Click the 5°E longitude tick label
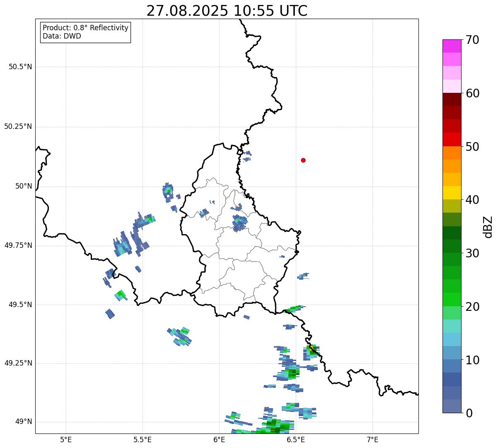This screenshot has height=448, width=498. coord(66,439)
